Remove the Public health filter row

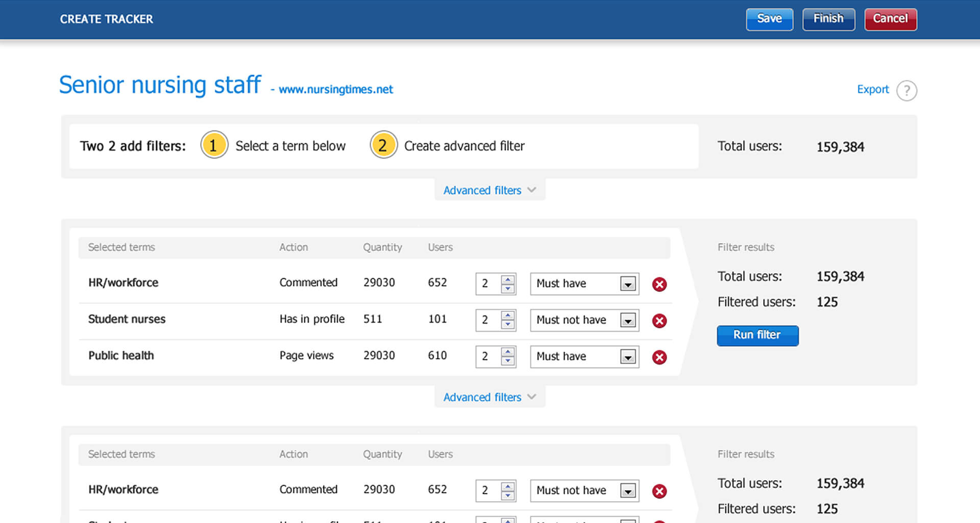[659, 357]
